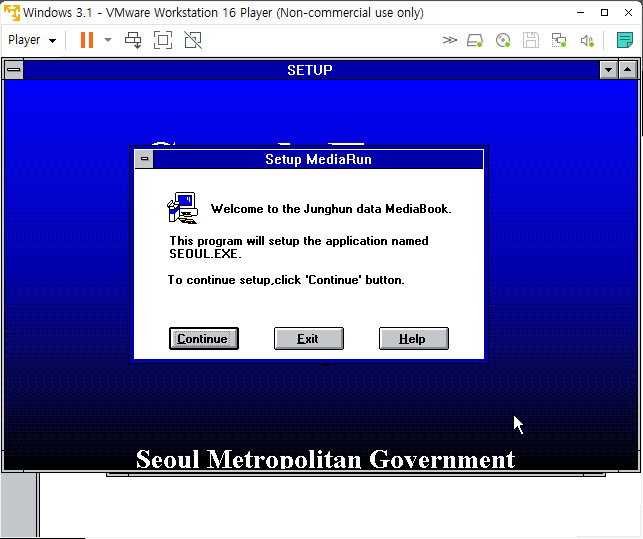Screen dimensions: 643x539
Task: Click the setup computer icon in dialog
Action: click(182, 207)
